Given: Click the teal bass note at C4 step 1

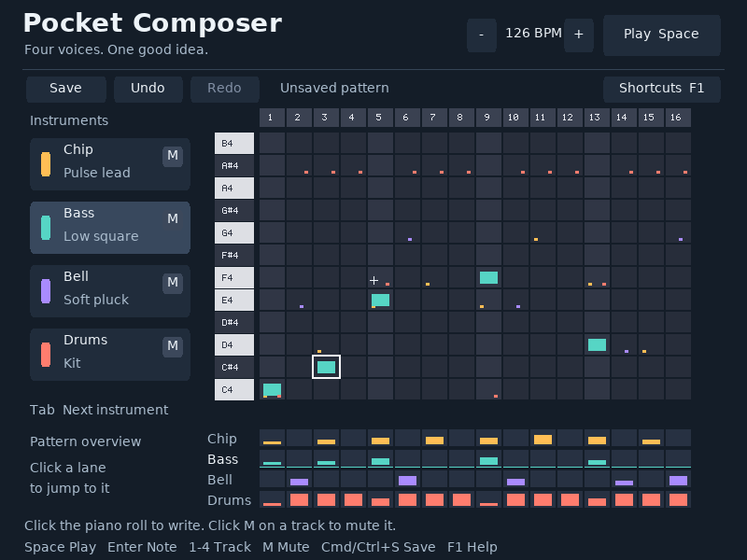Looking at the screenshot, I should (272, 389).
